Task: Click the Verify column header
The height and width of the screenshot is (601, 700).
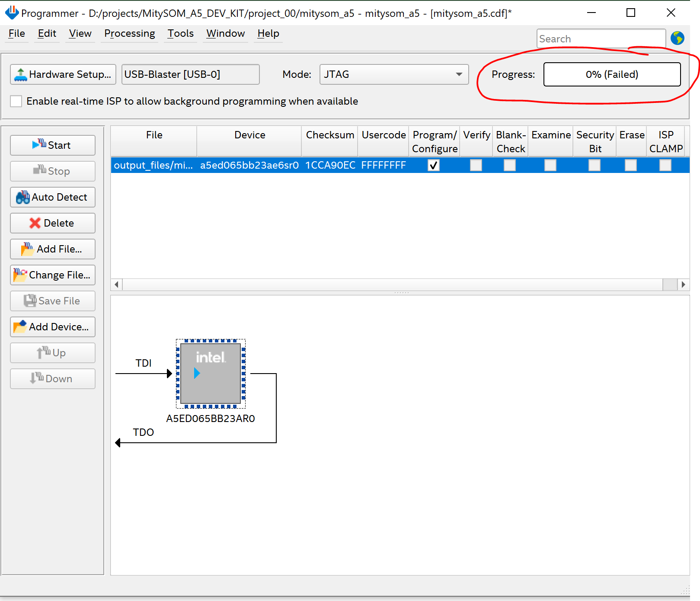Action: (476, 141)
